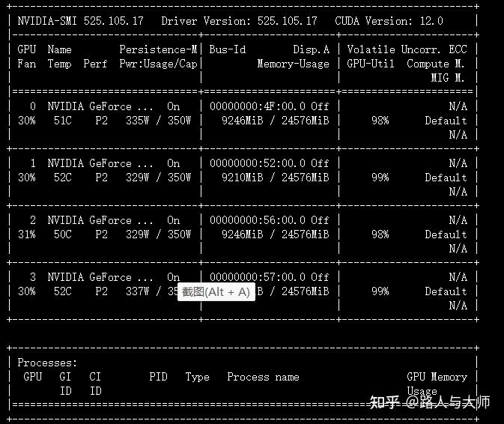Screen dimensions: 504x424
Task: Select memory value 9246MiB for GPU 0
Action: pyautogui.click(x=243, y=121)
